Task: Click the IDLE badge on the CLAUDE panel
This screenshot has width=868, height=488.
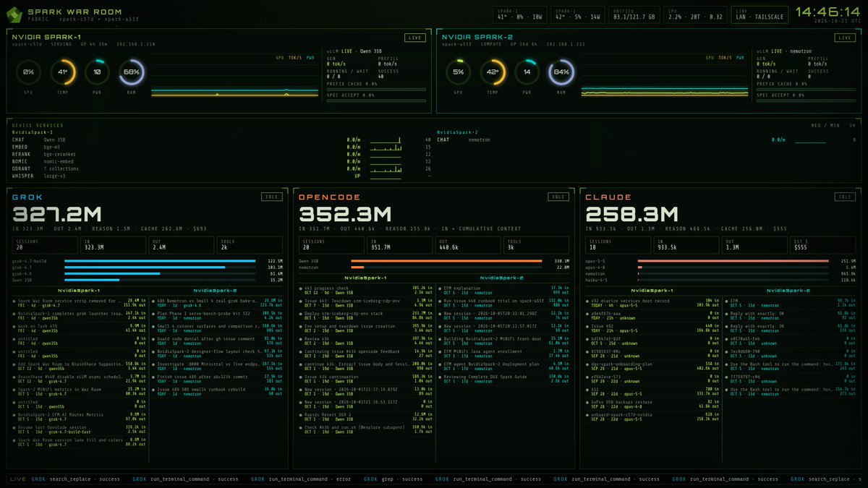Action: click(x=844, y=197)
